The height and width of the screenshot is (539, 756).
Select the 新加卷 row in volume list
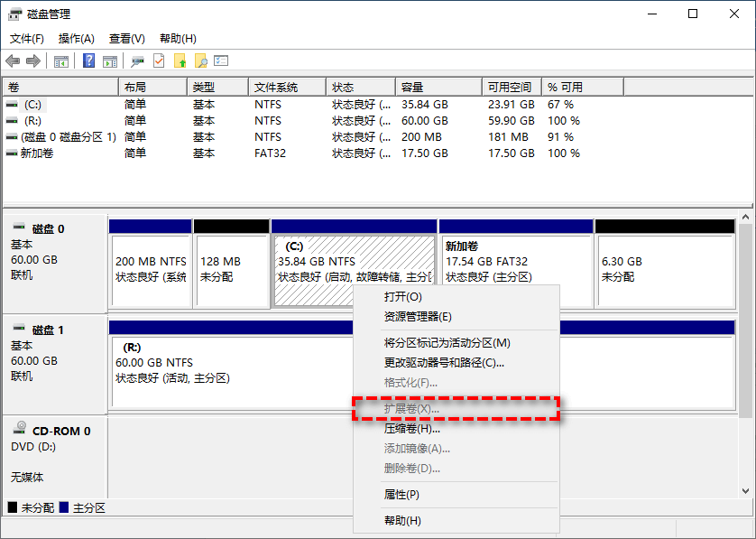36,153
